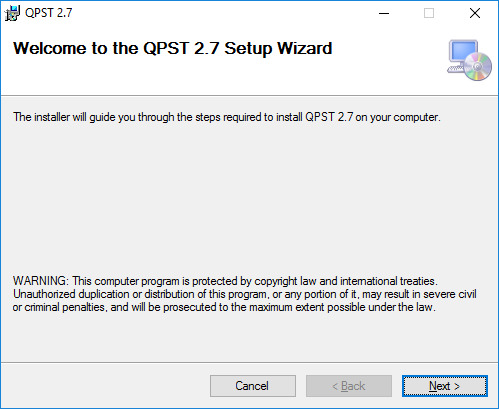Click the Next > button to continue
Image resolution: width=499 pixels, height=409 pixels.
(445, 386)
